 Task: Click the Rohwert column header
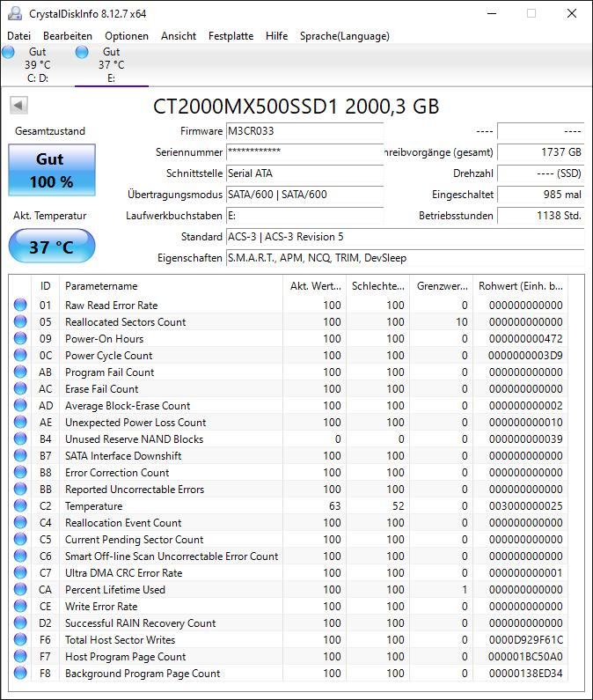click(520, 285)
